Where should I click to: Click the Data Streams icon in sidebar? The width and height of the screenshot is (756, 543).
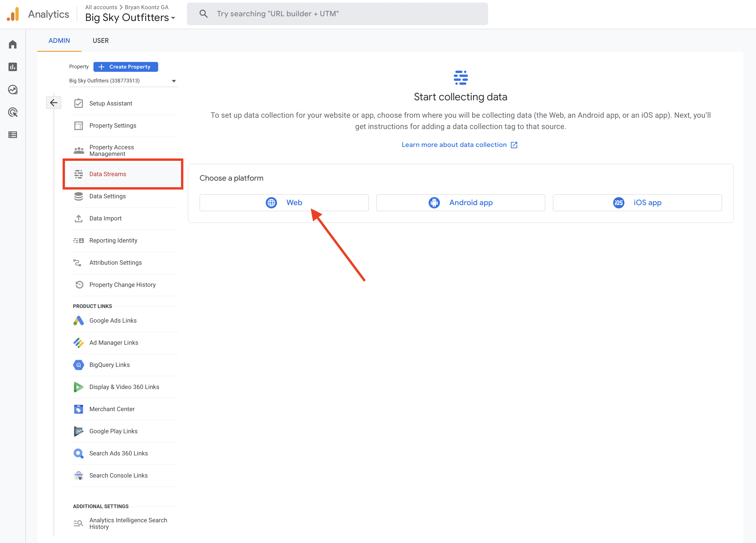78,174
